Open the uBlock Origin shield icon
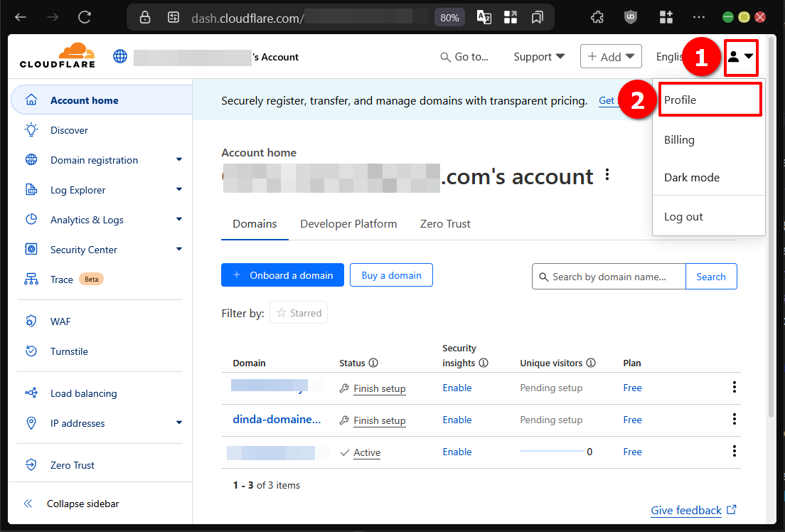Viewport: 785px width, 532px height. (631, 18)
